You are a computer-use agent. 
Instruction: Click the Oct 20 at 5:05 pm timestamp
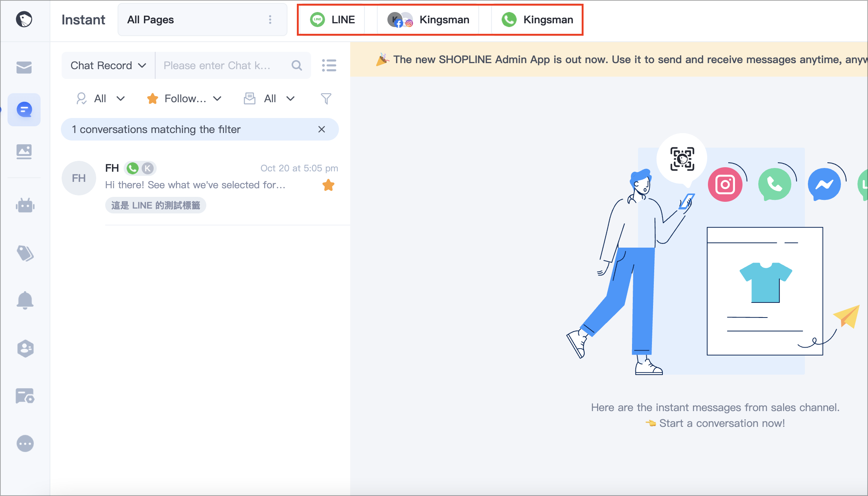click(299, 168)
